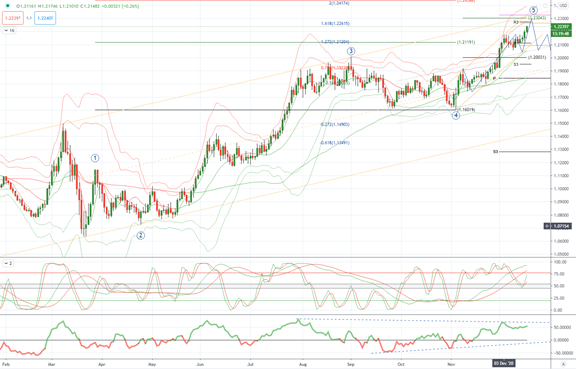The width and height of the screenshot is (576, 369).
Task: Click the 50.00000 oscillator axis label
Action: point(562,327)
